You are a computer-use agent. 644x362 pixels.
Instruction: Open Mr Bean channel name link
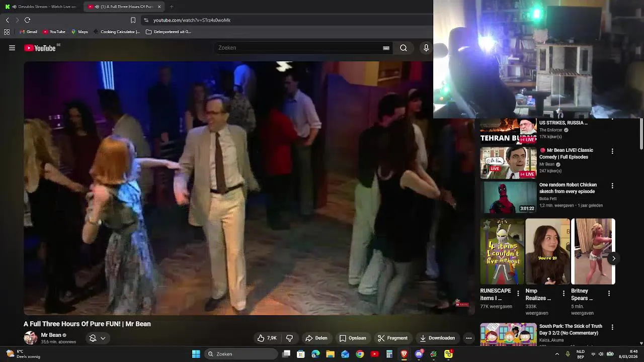pos(51,335)
